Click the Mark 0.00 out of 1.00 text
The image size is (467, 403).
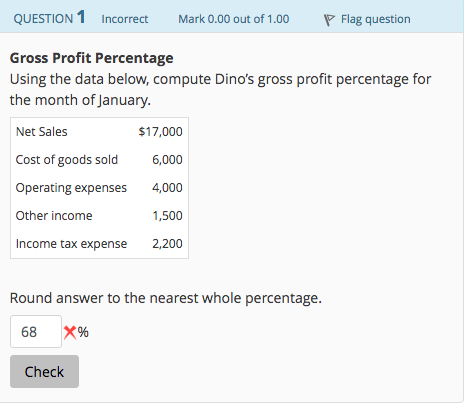[x=234, y=19]
